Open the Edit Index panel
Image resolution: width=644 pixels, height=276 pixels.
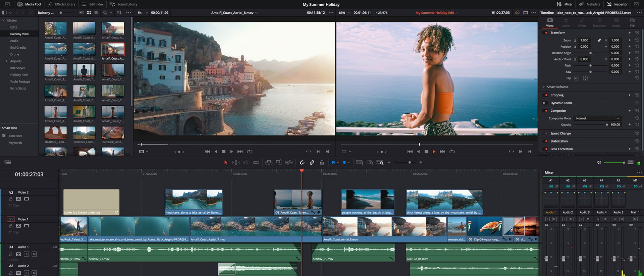click(93, 4)
